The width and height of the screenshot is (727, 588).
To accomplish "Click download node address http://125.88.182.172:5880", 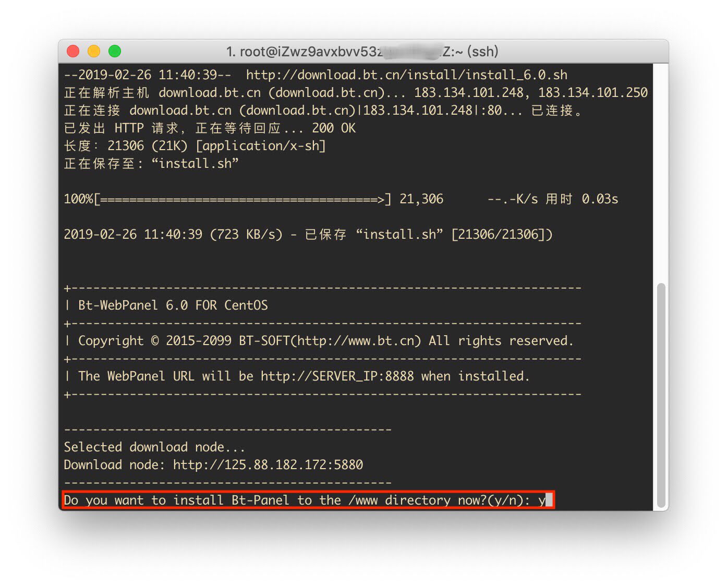I will 268,465.
